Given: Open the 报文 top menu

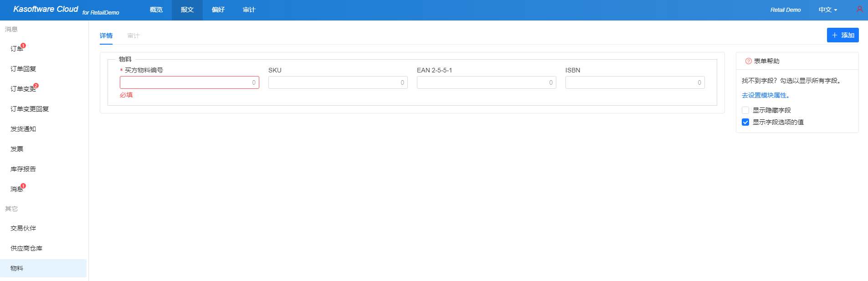Looking at the screenshot, I should click(x=187, y=10).
